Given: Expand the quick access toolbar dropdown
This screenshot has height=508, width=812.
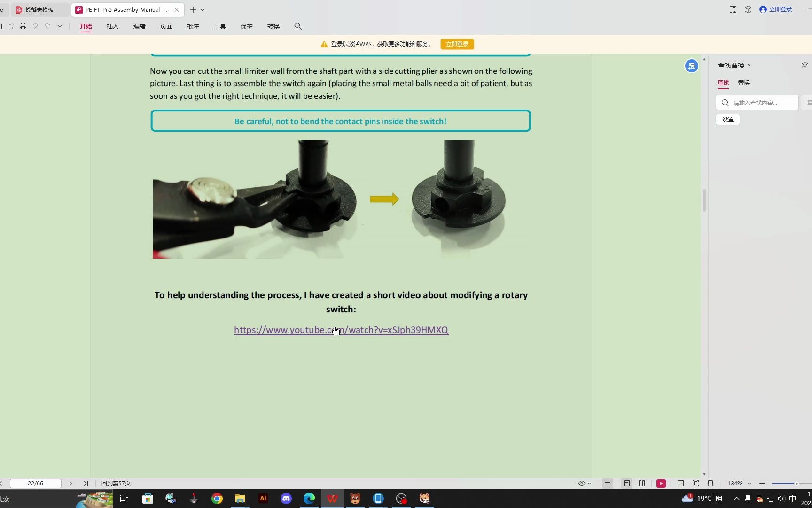Looking at the screenshot, I should (x=60, y=26).
